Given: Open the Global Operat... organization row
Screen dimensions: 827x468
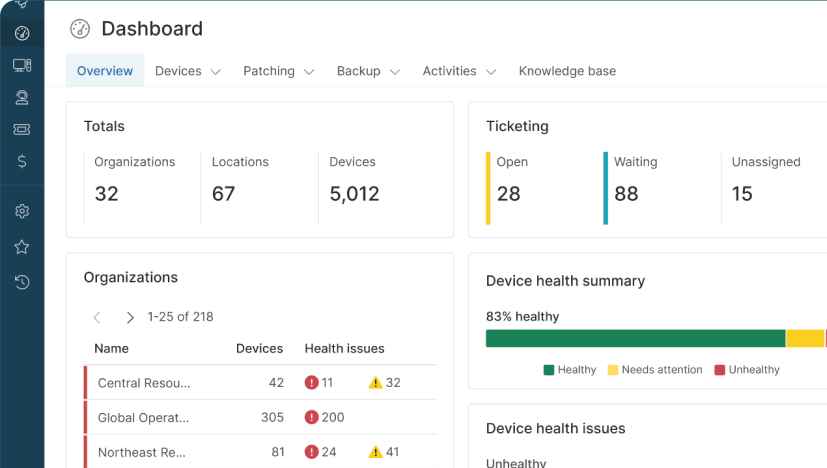Looking at the screenshot, I should (260, 417).
